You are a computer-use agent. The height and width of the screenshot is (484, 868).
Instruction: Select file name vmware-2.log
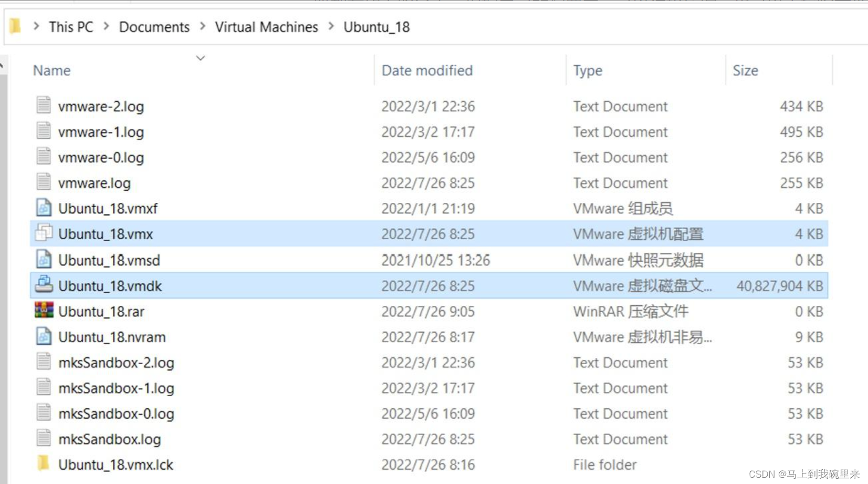click(101, 106)
